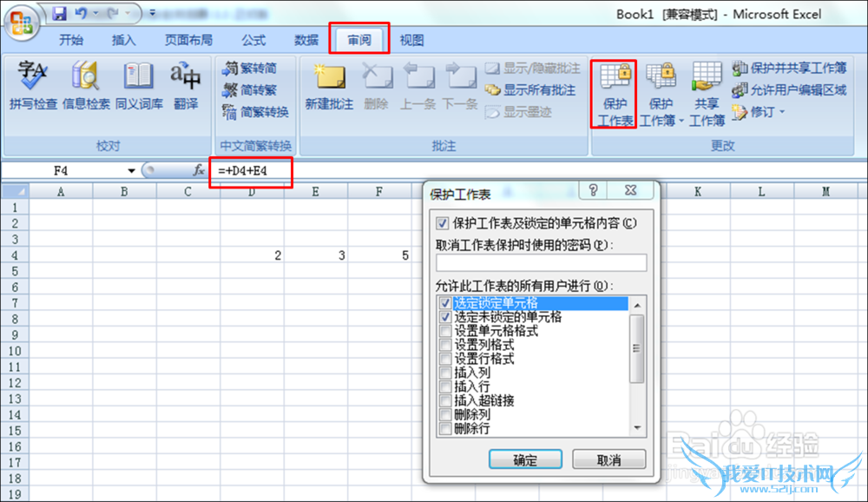The height and width of the screenshot is (502, 868).
Task: Switch to the 开始 tab
Action: (71, 40)
